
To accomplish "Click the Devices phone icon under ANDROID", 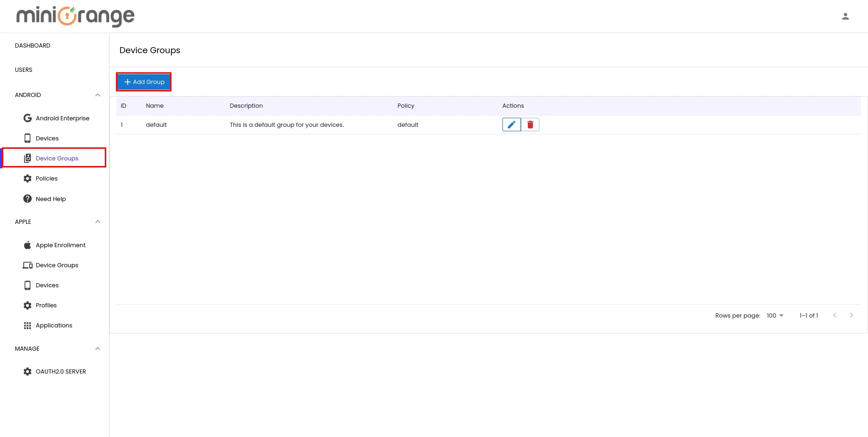I will (27, 138).
